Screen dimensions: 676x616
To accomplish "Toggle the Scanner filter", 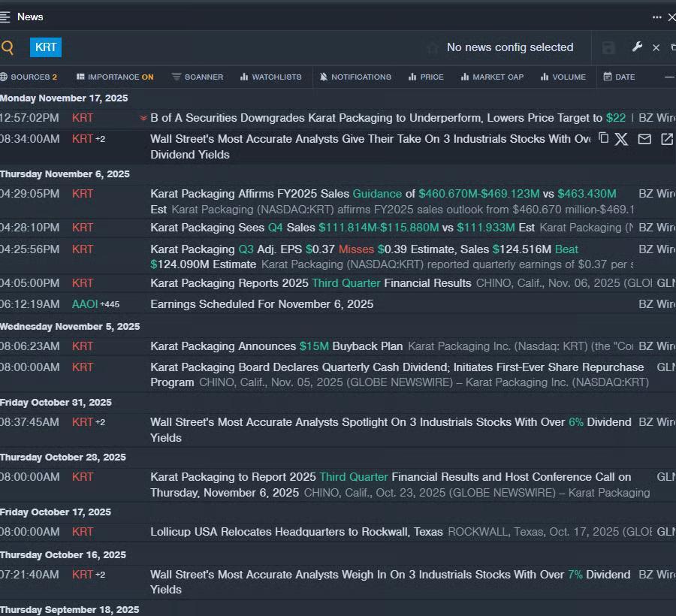I will pos(198,77).
